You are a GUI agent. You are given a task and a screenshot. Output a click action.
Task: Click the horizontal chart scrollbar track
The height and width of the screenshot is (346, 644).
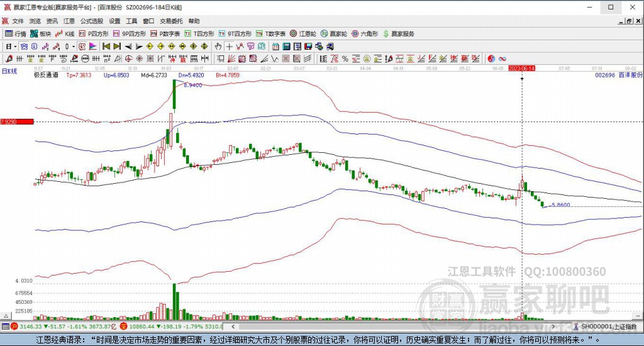click(x=393, y=326)
